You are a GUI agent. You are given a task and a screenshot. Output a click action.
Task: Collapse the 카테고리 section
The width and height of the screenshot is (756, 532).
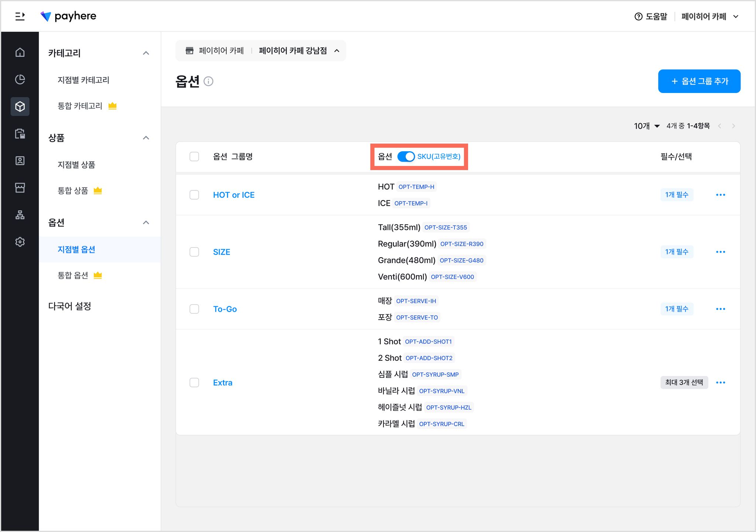(x=146, y=53)
